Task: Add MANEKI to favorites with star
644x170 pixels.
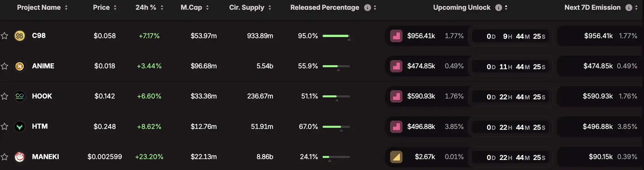Action: (x=5, y=157)
